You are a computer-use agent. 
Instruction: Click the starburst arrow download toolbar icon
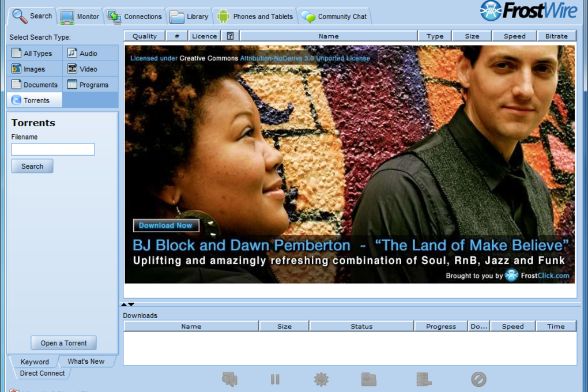pos(321,379)
